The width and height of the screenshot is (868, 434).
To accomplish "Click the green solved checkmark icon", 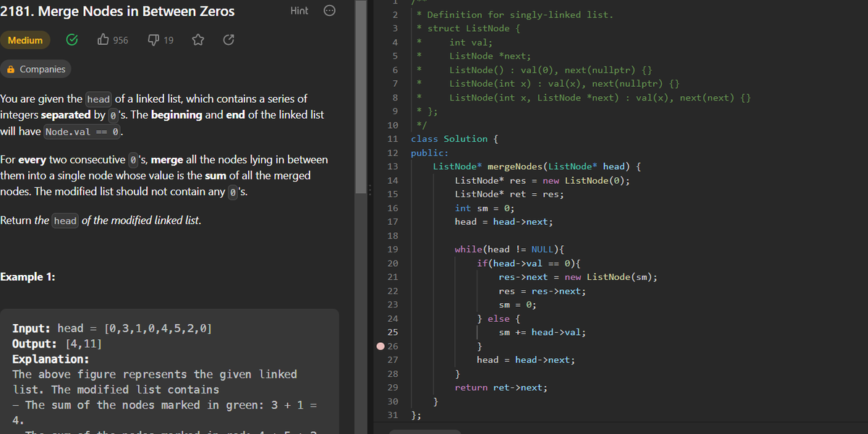I will point(72,41).
